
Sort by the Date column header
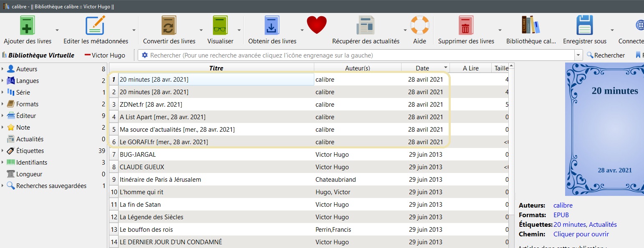pyautogui.click(x=425, y=68)
